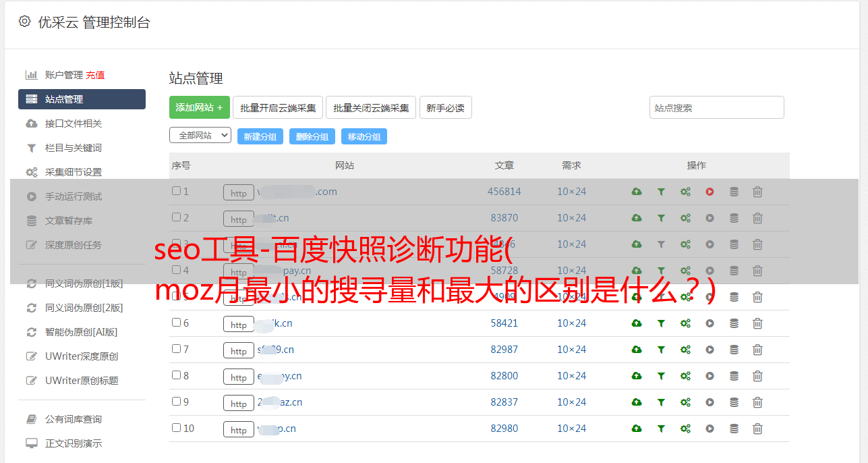Image resolution: width=868 pixels, height=463 pixels.
Task: Click the 删除分组 button
Action: [x=312, y=136]
